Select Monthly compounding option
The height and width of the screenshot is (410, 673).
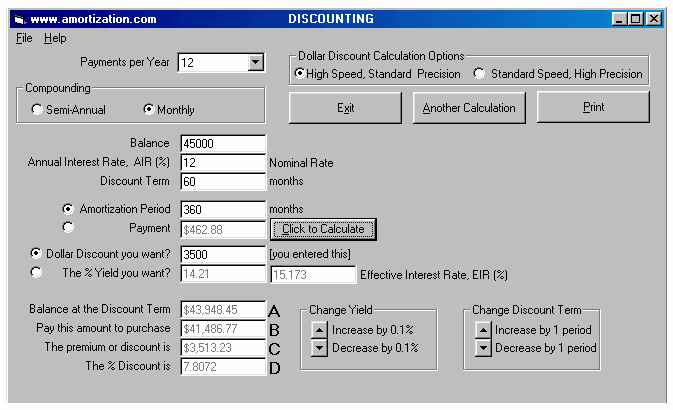tap(150, 110)
